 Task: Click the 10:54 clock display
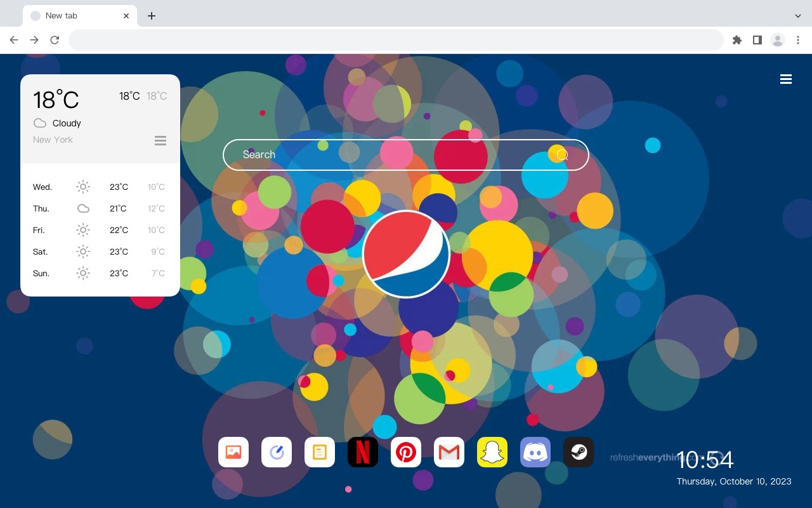pos(705,459)
